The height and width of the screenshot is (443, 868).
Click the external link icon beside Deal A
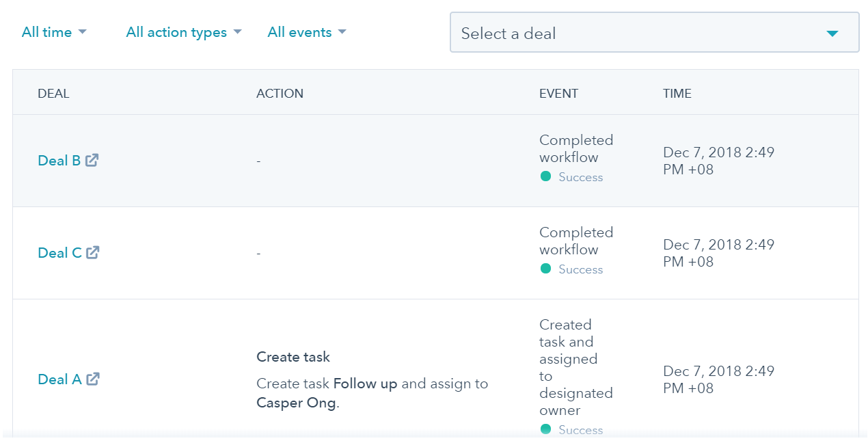pyautogui.click(x=93, y=379)
